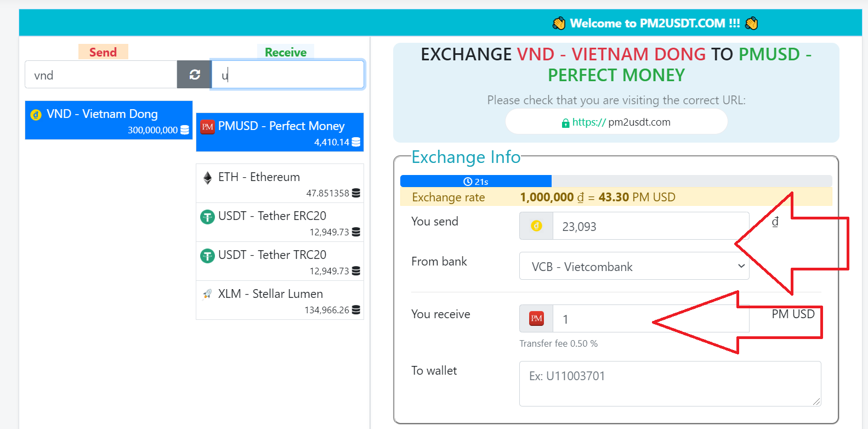Click the reserve coins icon next to 134,966.26
The image size is (868, 429).
click(356, 310)
